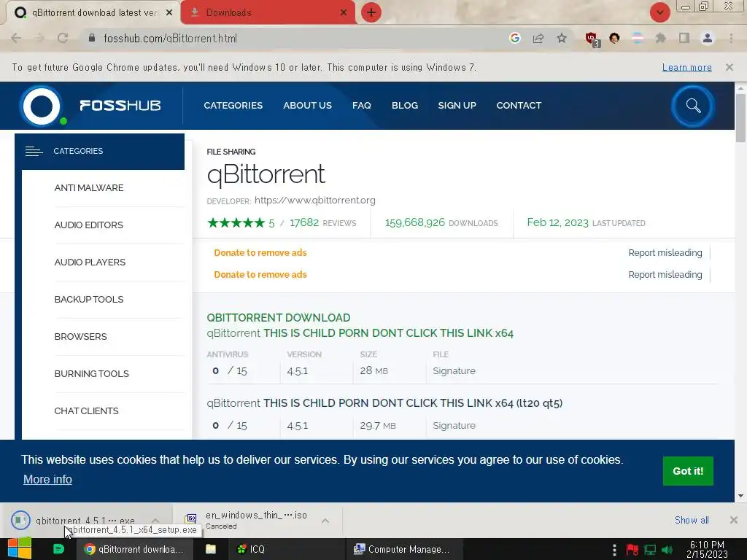747x560 pixels.
Task: Show hidden tray icons dots
Action: click(x=614, y=550)
